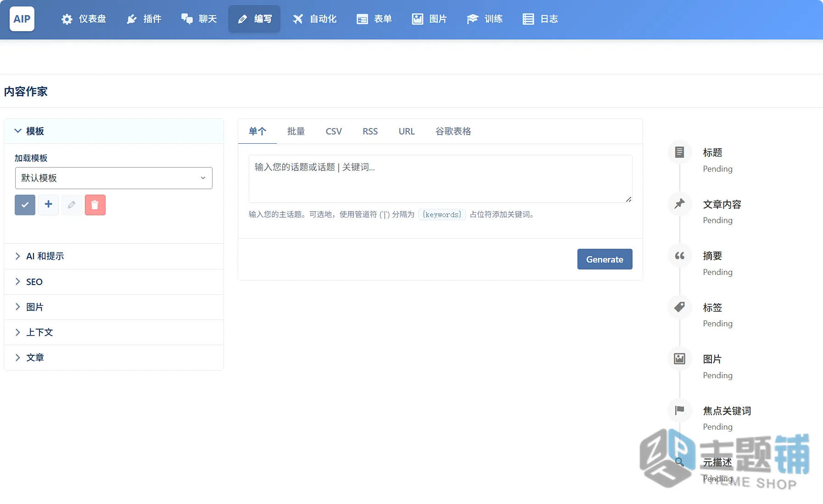Click the pencil icon beside 编写
Image resolution: width=823 pixels, height=504 pixels.
242,19
